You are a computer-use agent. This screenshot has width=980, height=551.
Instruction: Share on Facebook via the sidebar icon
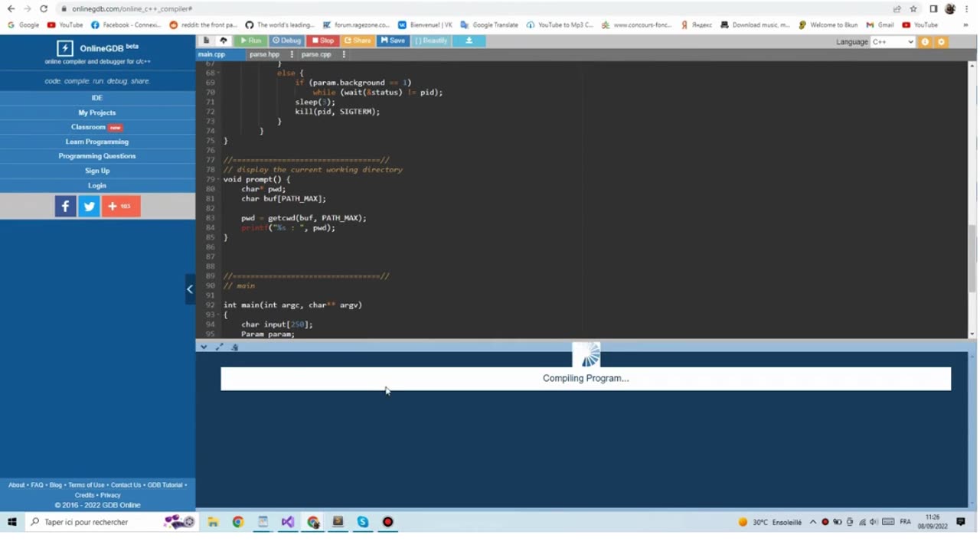pos(65,206)
